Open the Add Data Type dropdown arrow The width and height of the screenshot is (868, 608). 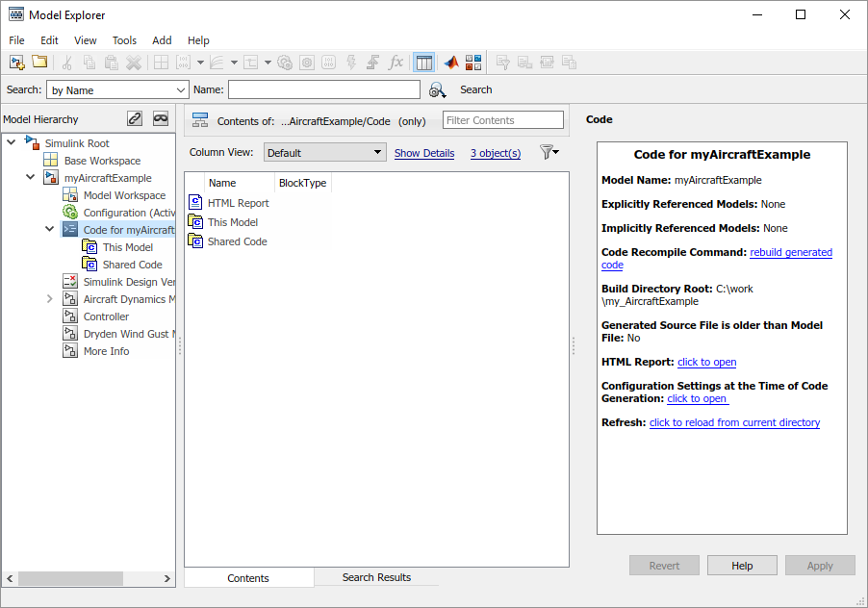(268, 63)
